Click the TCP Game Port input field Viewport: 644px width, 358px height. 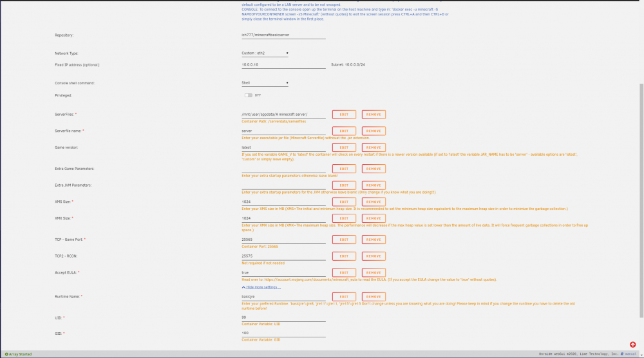point(283,240)
